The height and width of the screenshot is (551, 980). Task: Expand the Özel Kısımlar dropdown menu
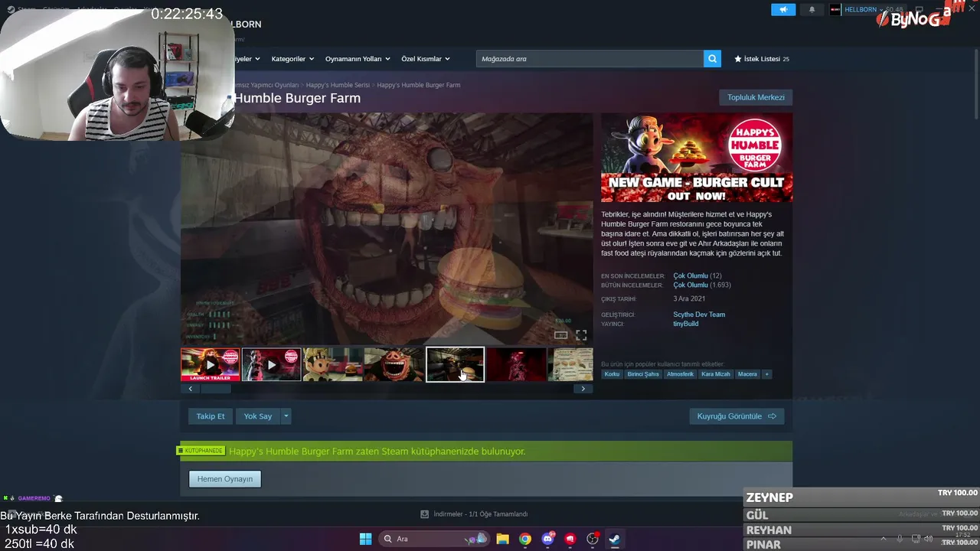coord(426,59)
